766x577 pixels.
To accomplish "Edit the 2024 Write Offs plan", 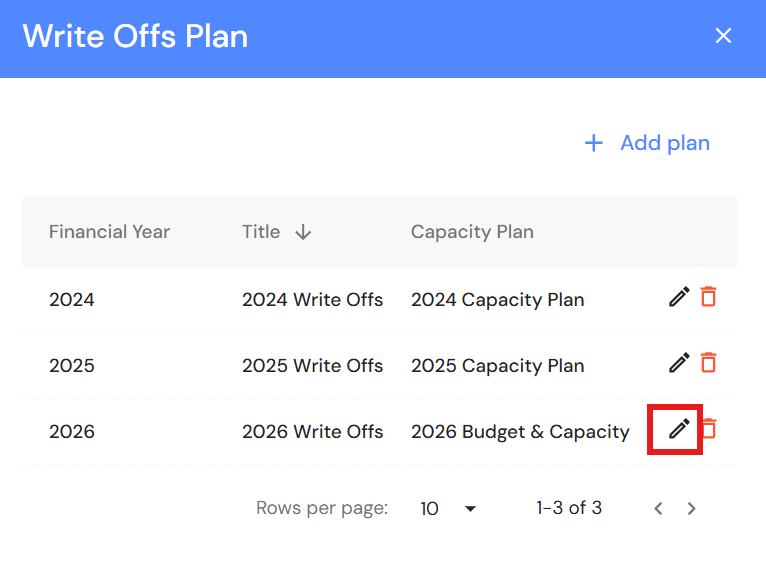I will (679, 297).
